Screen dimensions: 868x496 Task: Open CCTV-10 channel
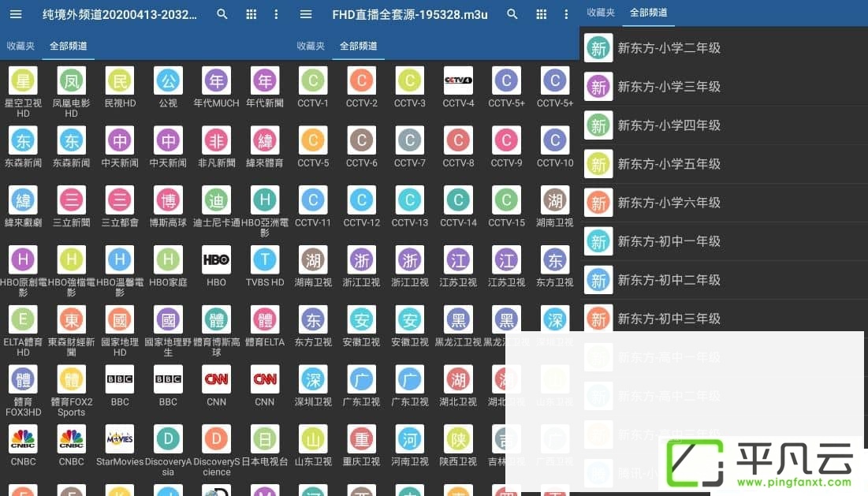click(x=555, y=147)
